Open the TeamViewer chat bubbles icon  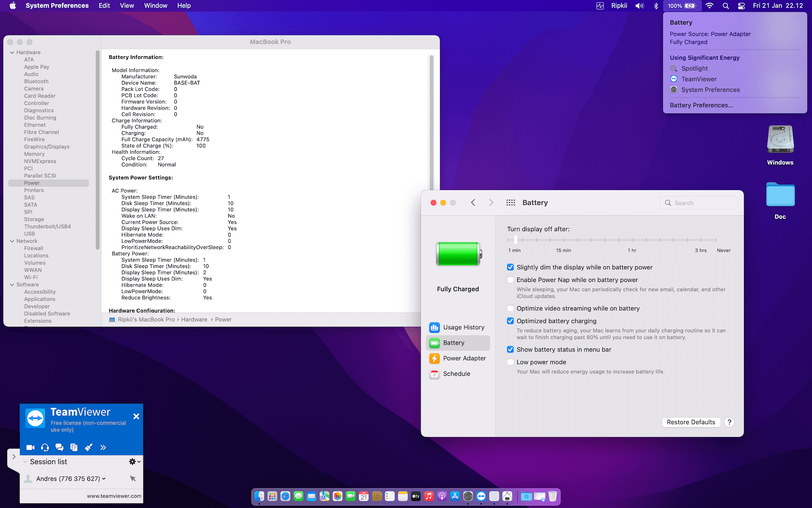59,447
